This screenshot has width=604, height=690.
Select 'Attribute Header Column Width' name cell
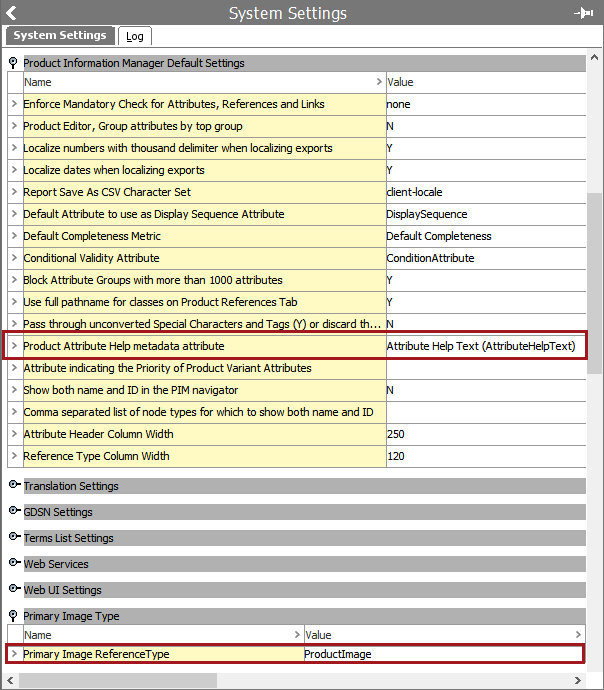tap(205, 434)
